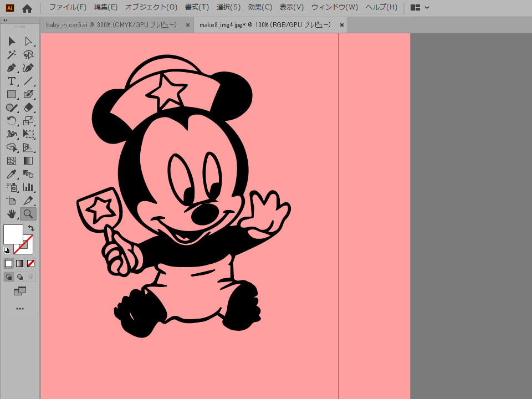532x399 pixels.
Task: Enable Draw Normal mode
Action: pos(9,277)
